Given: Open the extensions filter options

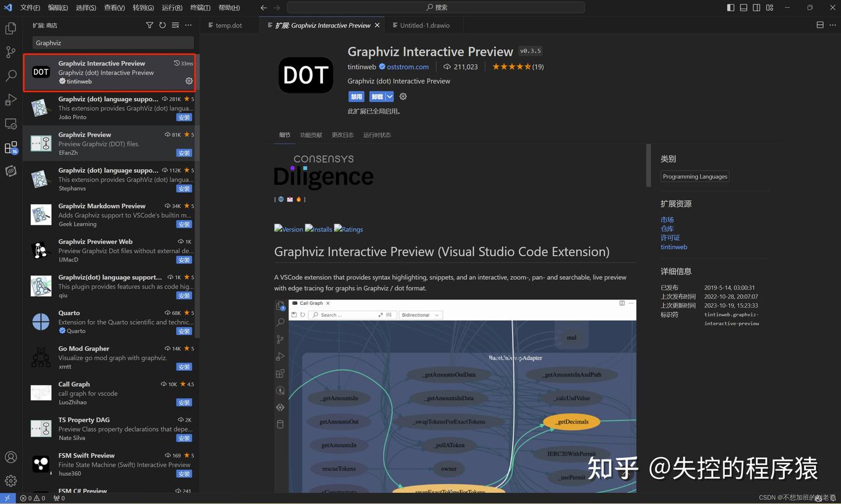Looking at the screenshot, I should click(x=150, y=25).
